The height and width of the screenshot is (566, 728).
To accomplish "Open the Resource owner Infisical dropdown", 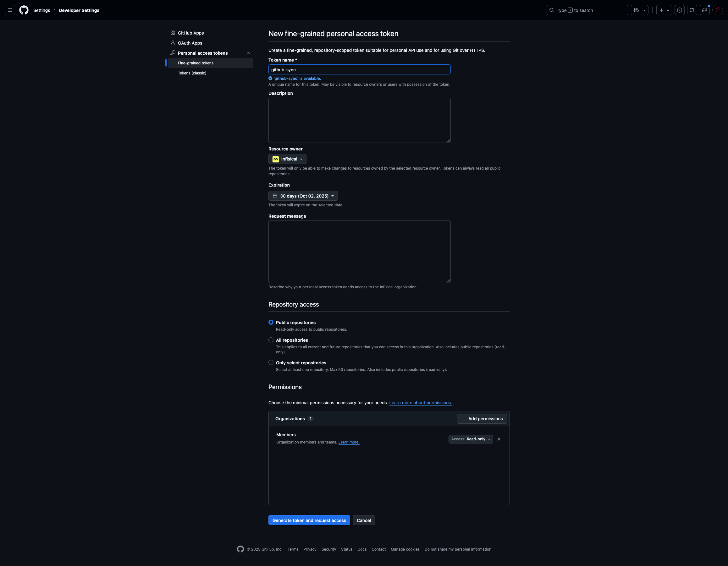I will click(287, 159).
